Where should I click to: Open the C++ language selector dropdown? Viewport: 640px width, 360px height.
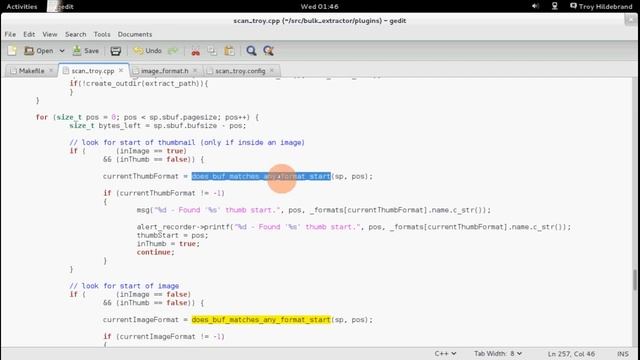(x=445, y=353)
